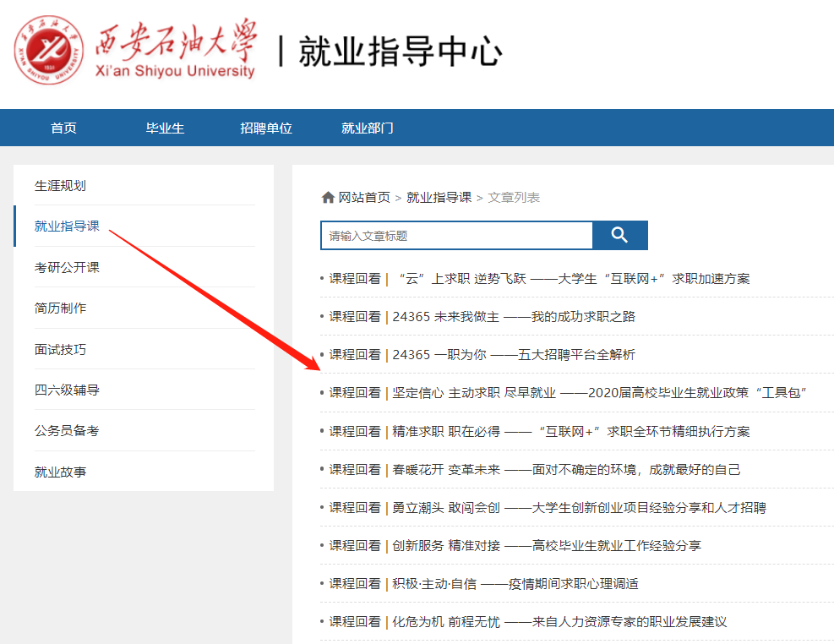834x644 pixels.
Task: Select 招聘单位 in the navigation bar
Action: [x=265, y=128]
